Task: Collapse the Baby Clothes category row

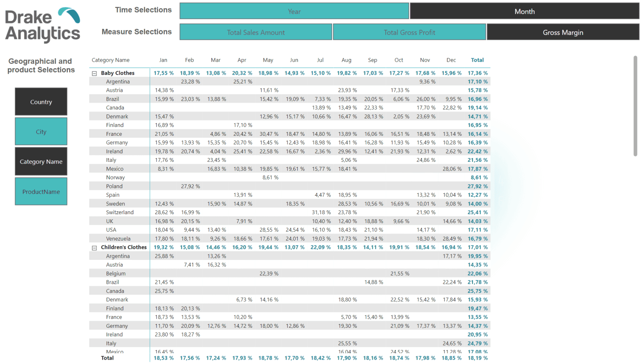Action: pyautogui.click(x=94, y=73)
